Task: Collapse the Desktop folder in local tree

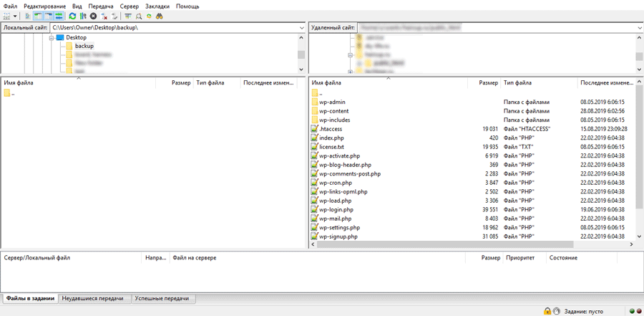Action: (52, 37)
